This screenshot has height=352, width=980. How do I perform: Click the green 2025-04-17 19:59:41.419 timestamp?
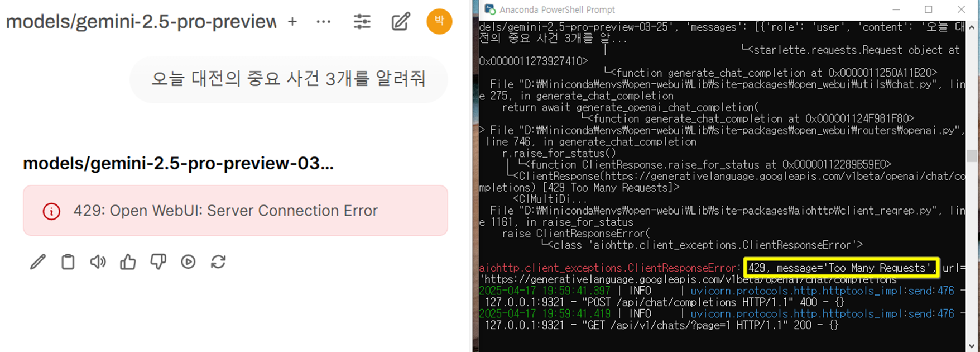(x=545, y=314)
